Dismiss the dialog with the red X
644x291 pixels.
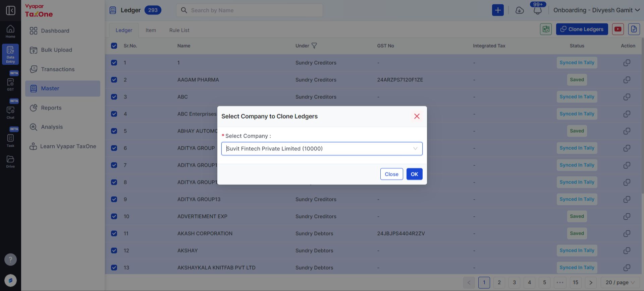click(417, 116)
